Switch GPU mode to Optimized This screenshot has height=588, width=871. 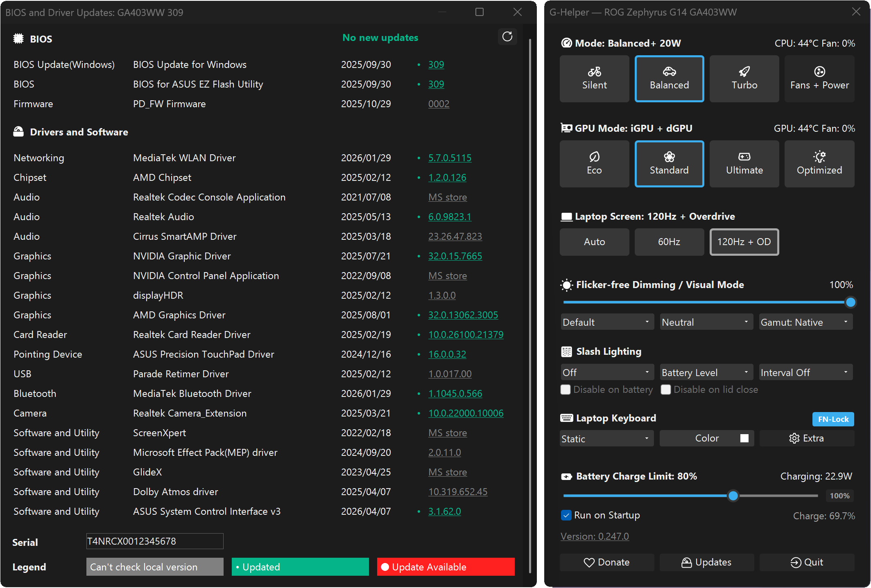pyautogui.click(x=819, y=164)
